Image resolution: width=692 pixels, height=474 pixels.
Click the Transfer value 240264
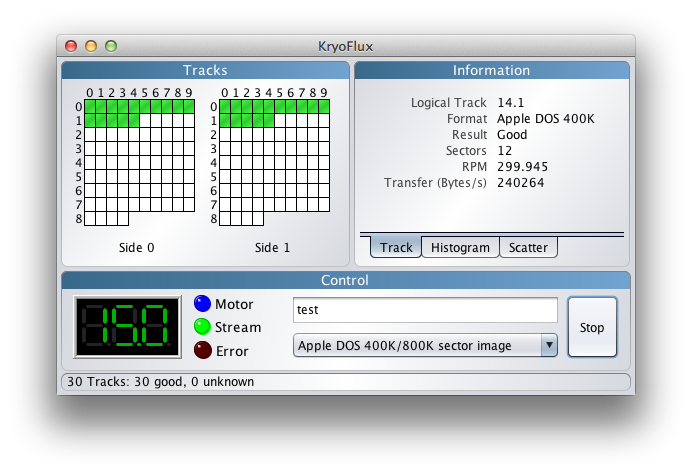point(521,183)
